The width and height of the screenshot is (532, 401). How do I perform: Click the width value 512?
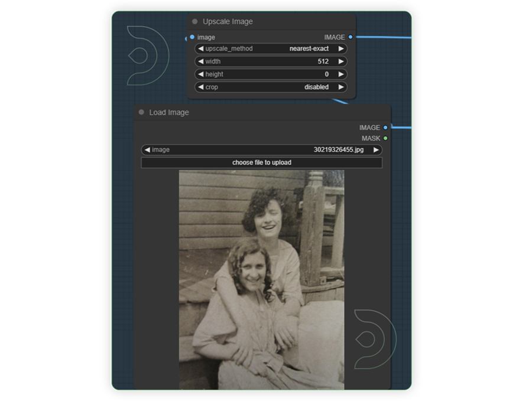[x=323, y=61]
